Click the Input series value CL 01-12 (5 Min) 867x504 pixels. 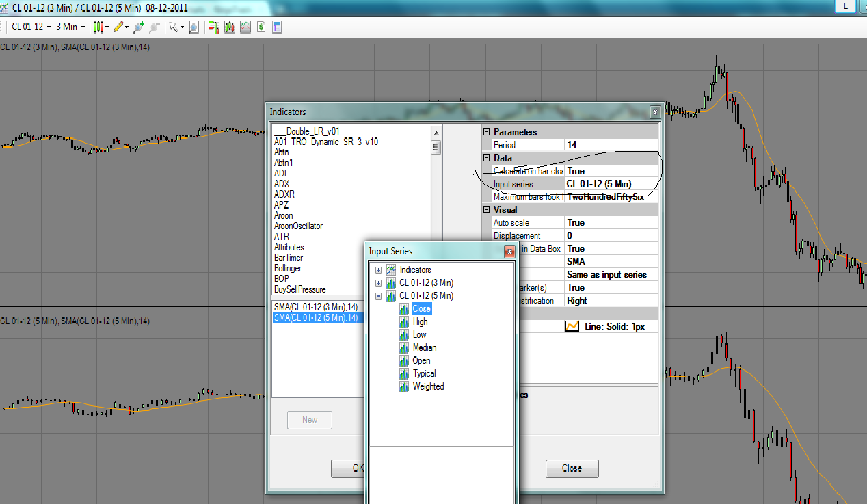tap(611, 184)
